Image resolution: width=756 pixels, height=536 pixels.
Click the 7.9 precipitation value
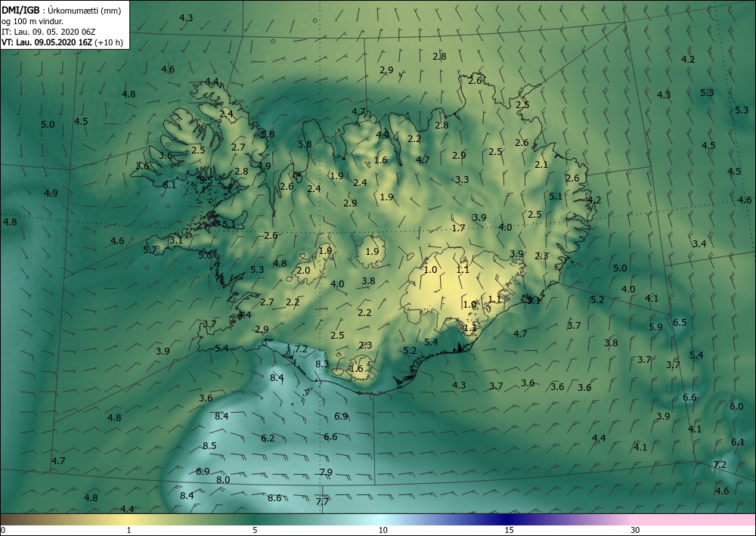point(326,472)
